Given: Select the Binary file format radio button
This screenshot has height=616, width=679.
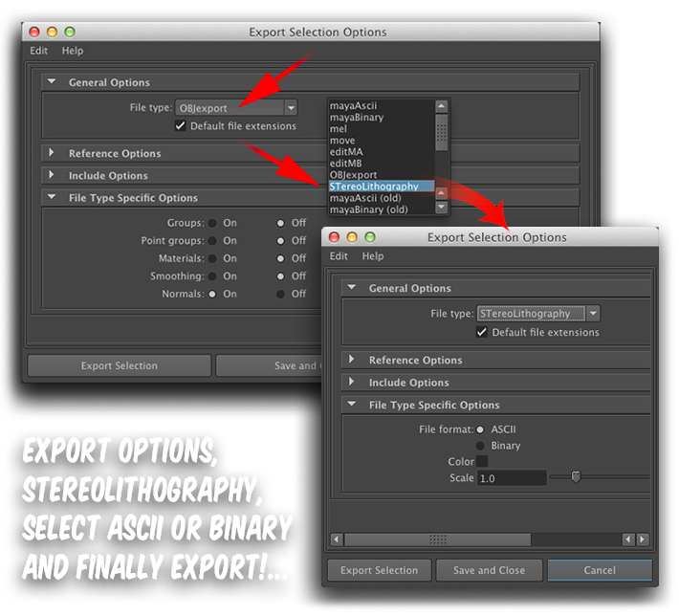Looking at the screenshot, I should coord(480,446).
